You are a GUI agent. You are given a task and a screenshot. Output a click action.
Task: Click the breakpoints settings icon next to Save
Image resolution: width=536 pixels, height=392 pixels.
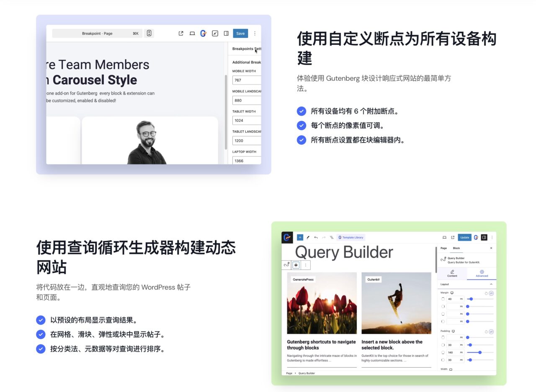click(215, 33)
